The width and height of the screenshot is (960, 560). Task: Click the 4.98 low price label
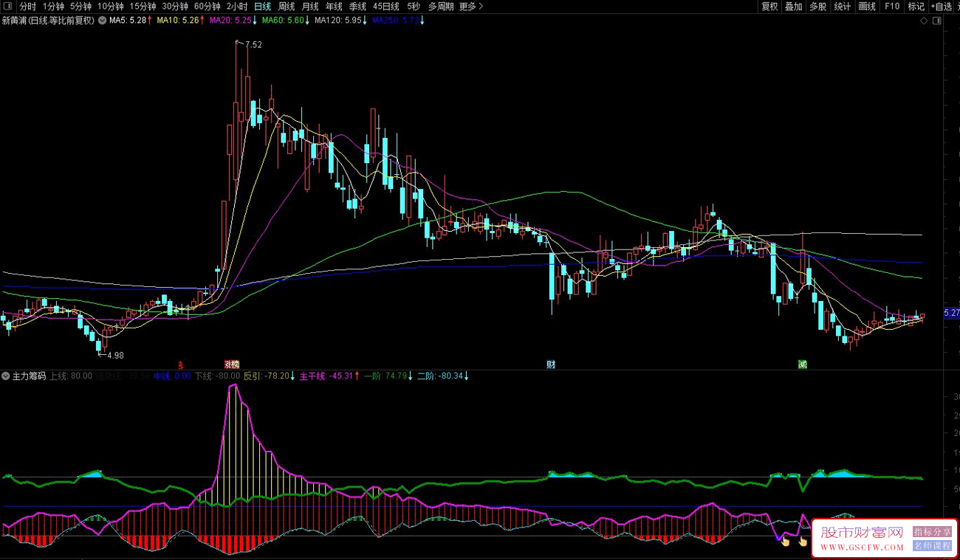115,356
